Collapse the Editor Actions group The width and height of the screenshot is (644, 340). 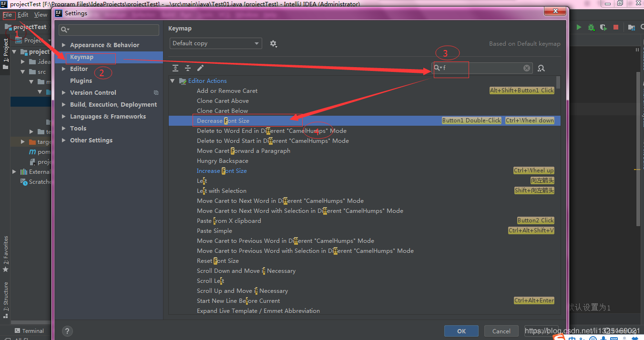pyautogui.click(x=173, y=81)
